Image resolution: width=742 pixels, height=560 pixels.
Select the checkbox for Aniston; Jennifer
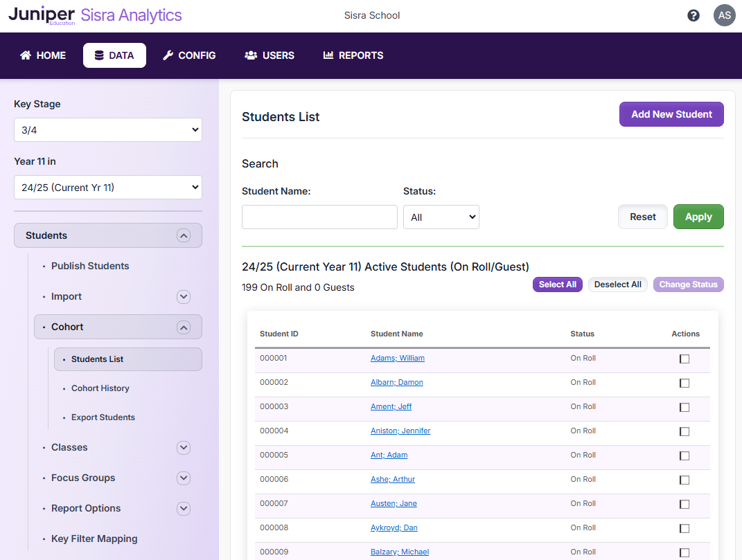684,431
